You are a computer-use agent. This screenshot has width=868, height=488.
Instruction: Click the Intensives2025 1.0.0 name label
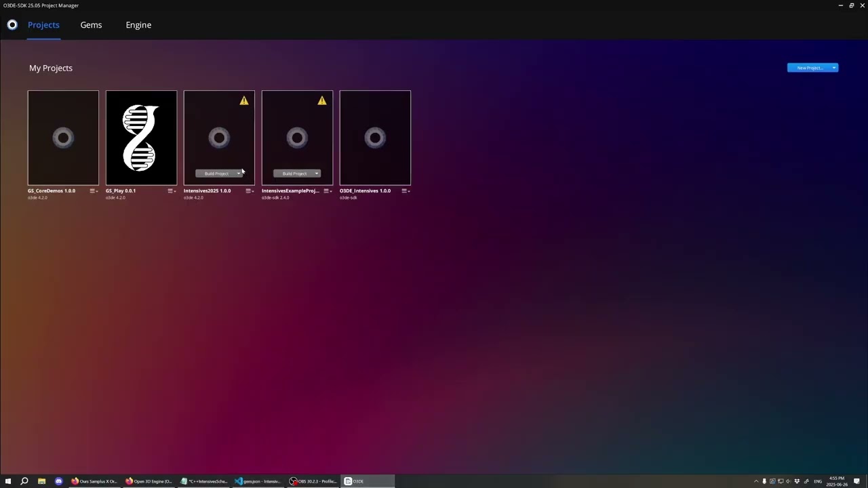coord(207,190)
